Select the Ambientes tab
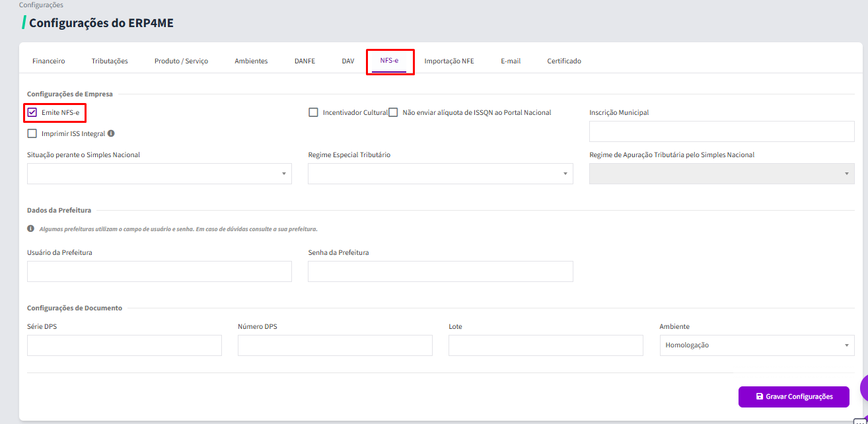The image size is (868, 424). [x=251, y=61]
